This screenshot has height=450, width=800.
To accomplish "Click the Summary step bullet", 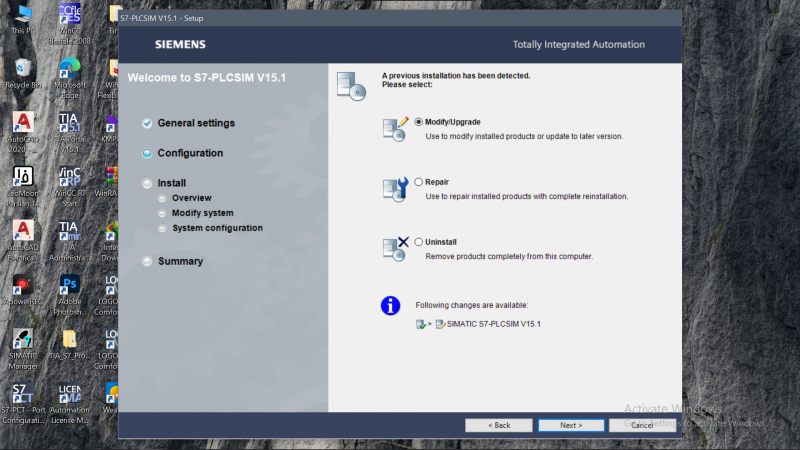I will (147, 261).
